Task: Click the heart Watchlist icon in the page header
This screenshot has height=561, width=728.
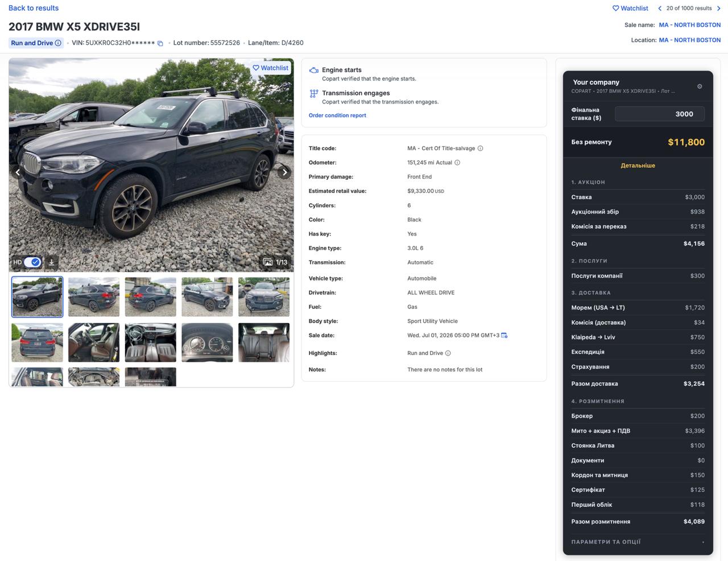Action: click(x=615, y=8)
